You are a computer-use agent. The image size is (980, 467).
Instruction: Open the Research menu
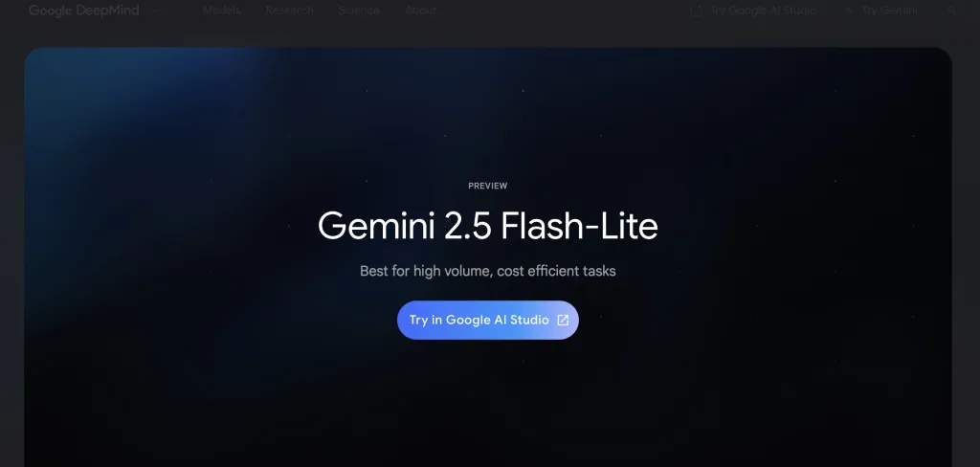(289, 11)
